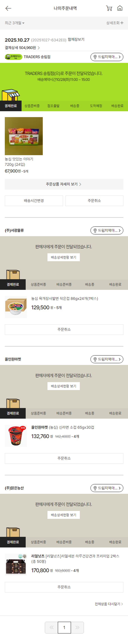Open delivery address for 올인원마켓
128x644 pixels.
tap(107, 359)
